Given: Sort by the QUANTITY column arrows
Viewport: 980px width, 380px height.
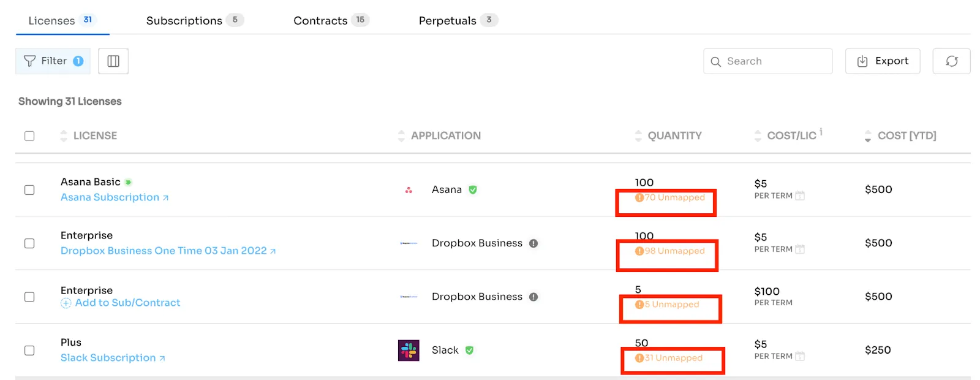Looking at the screenshot, I should tap(638, 136).
